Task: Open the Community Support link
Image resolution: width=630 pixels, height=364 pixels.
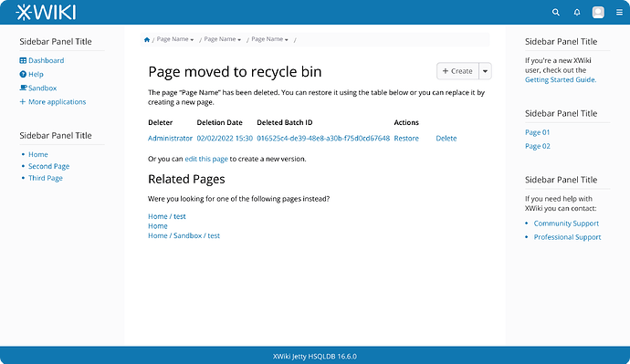Action: click(x=566, y=224)
